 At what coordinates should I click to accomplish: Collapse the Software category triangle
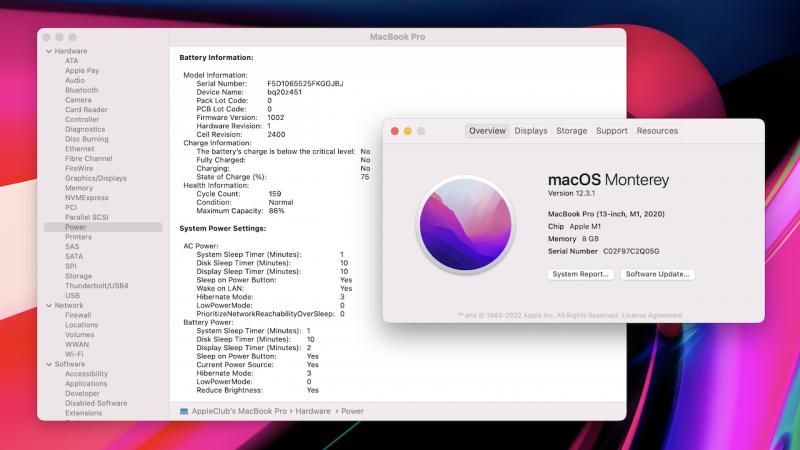pyautogui.click(x=48, y=364)
